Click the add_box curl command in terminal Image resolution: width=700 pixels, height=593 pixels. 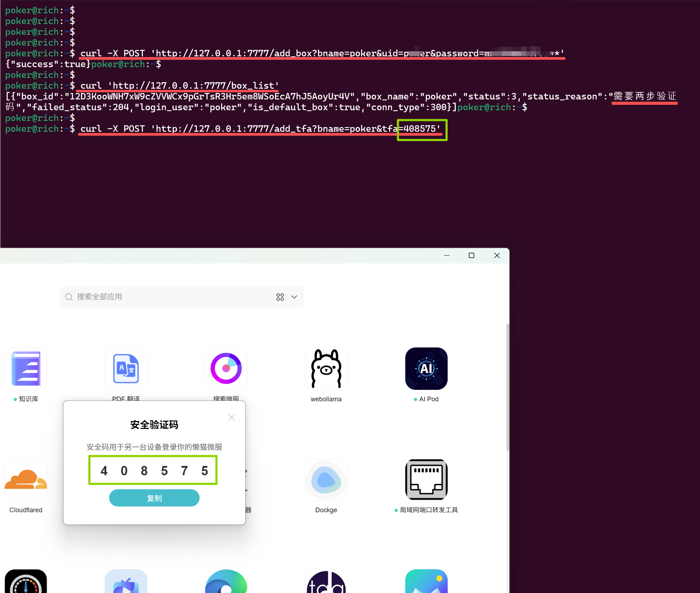322,53
